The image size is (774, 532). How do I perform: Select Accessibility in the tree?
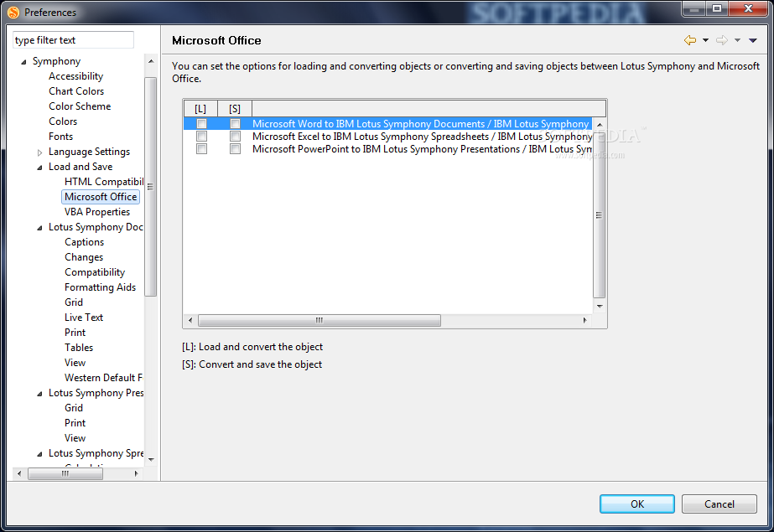pyautogui.click(x=75, y=76)
